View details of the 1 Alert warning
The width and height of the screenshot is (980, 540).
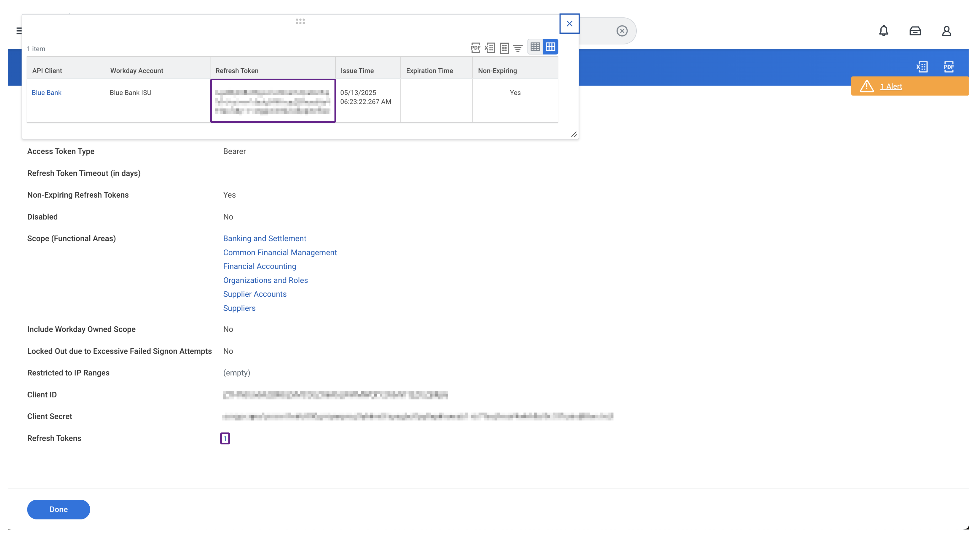892,86
